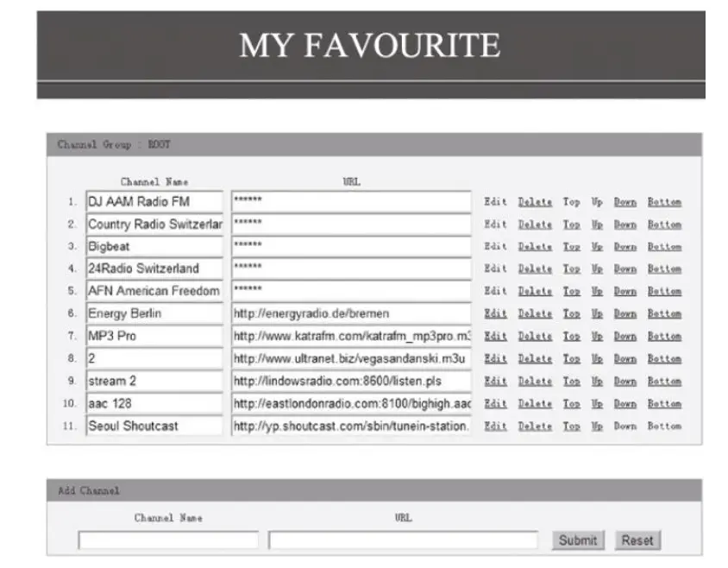
Task: Edit the Seoul Shoutcast channel
Action: (495, 426)
